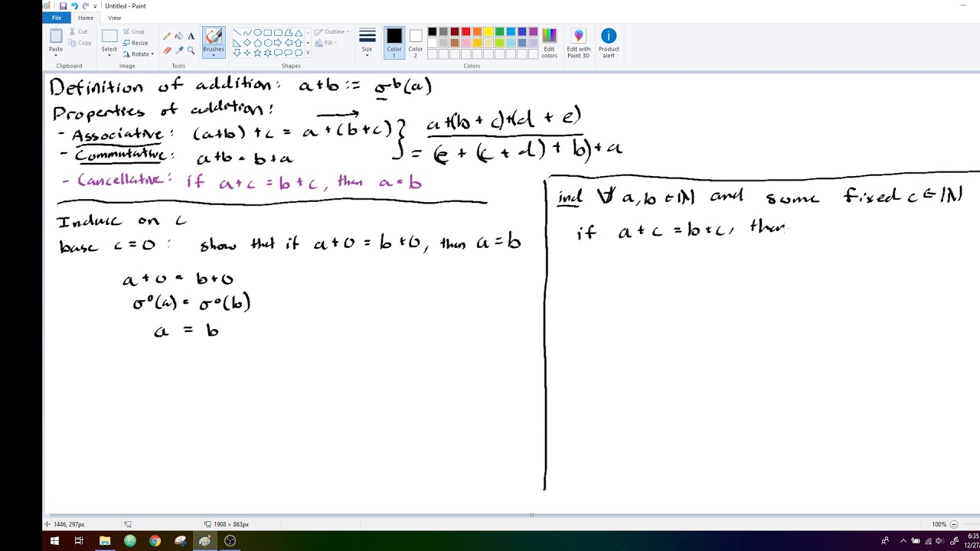Pick the black color swatch
Image resolution: width=980 pixels, height=551 pixels.
pyautogui.click(x=432, y=31)
